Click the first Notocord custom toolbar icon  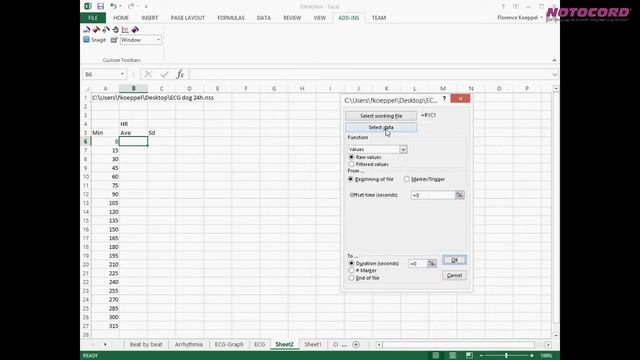[87, 29]
